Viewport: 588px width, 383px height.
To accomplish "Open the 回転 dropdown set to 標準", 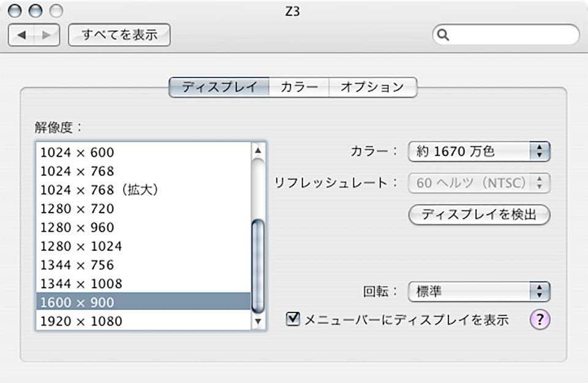I will (x=479, y=292).
